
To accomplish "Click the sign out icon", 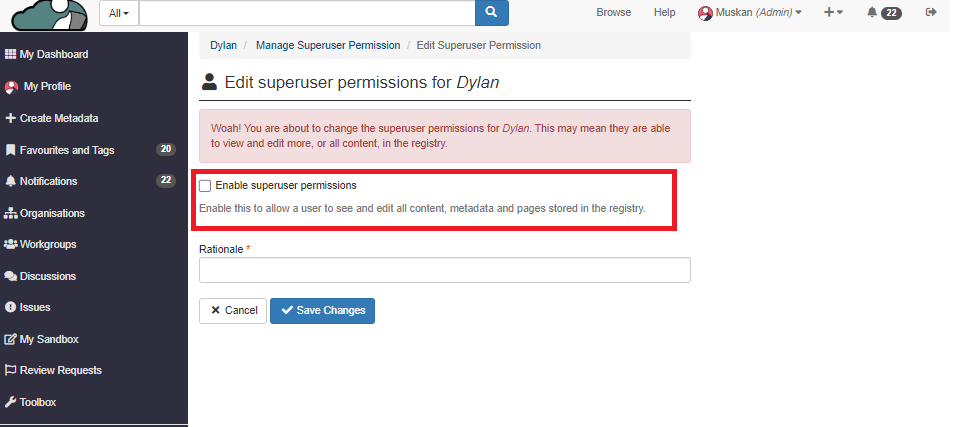I will [932, 12].
